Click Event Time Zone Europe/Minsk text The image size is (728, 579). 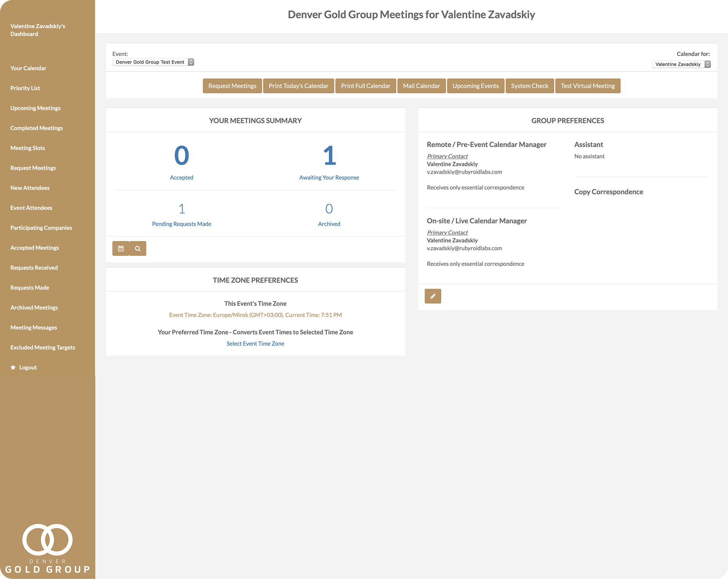tap(255, 315)
